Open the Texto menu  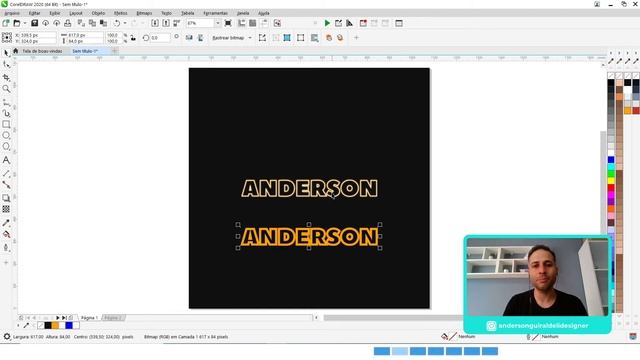click(167, 13)
